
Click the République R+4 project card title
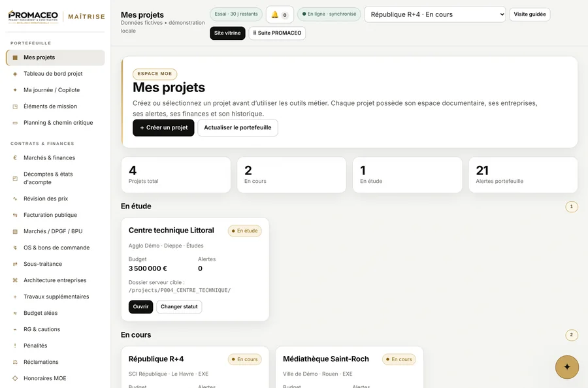(x=156, y=359)
